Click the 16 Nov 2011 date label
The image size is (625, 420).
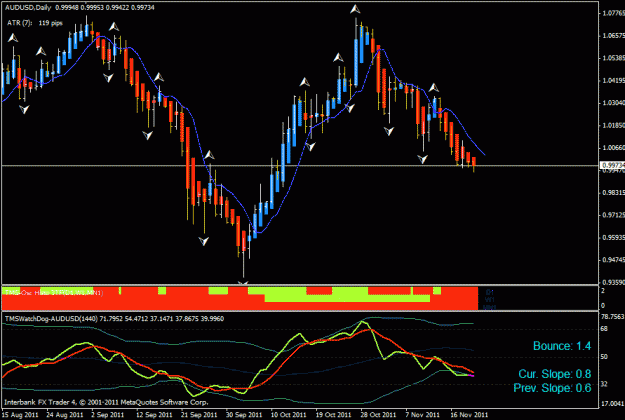click(469, 415)
